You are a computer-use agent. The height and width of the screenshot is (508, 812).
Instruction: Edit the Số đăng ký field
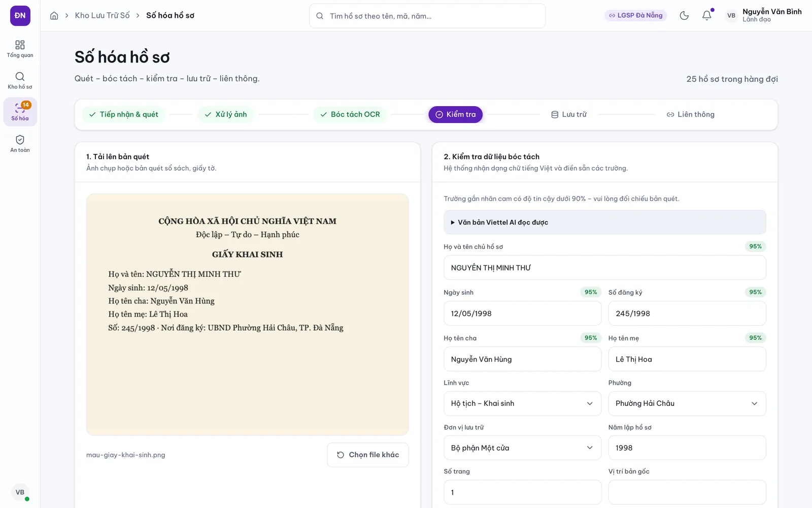tap(687, 313)
